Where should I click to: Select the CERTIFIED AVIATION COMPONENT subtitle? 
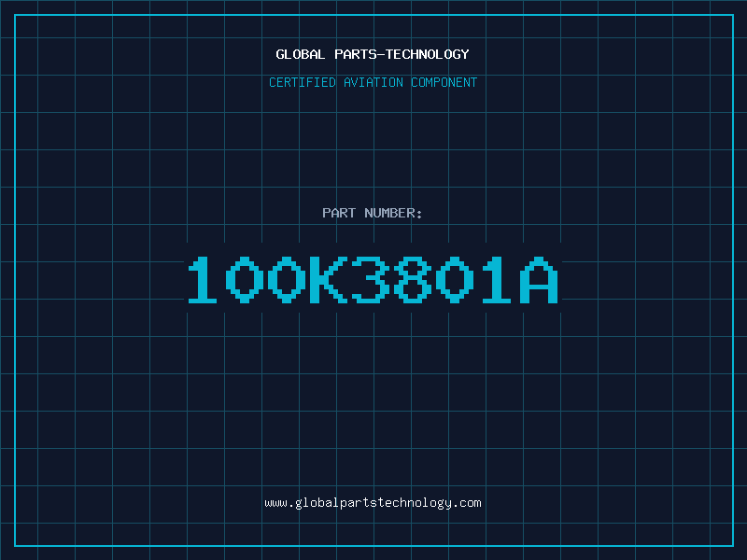pos(373,82)
